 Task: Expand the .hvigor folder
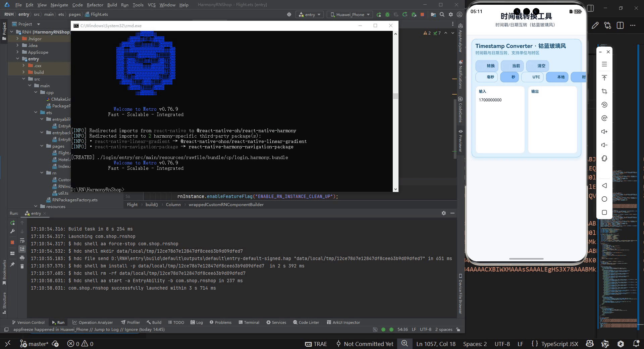coord(17,39)
